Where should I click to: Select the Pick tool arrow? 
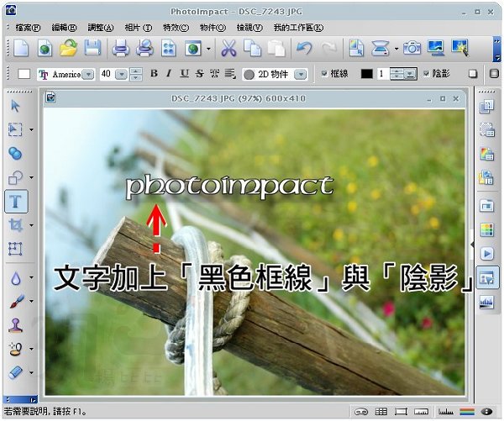tap(15, 106)
